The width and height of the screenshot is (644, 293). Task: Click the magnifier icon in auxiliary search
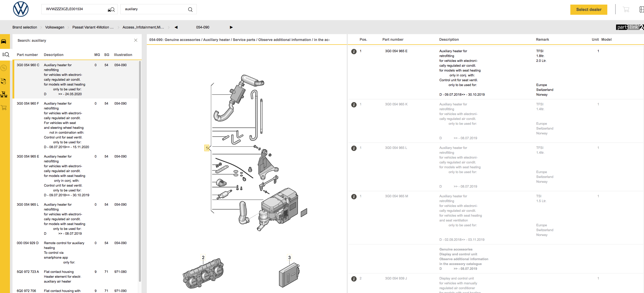190,9
